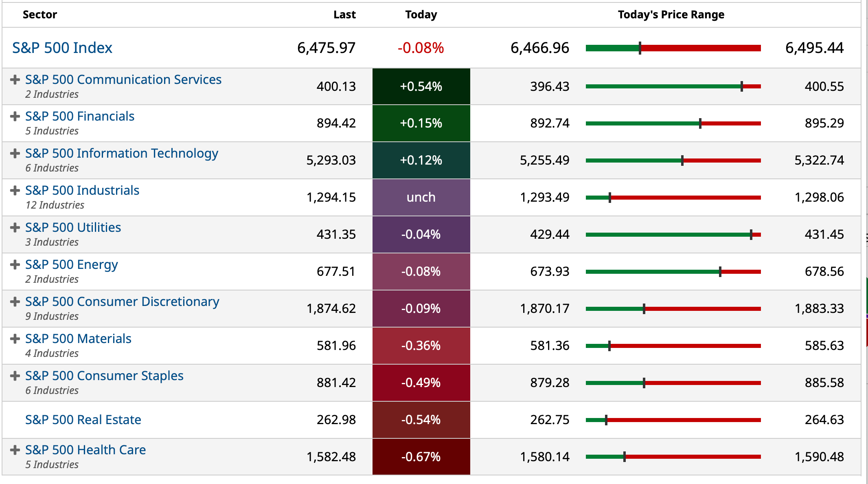
Task: Open the S&P 500 Index link
Action: point(62,48)
